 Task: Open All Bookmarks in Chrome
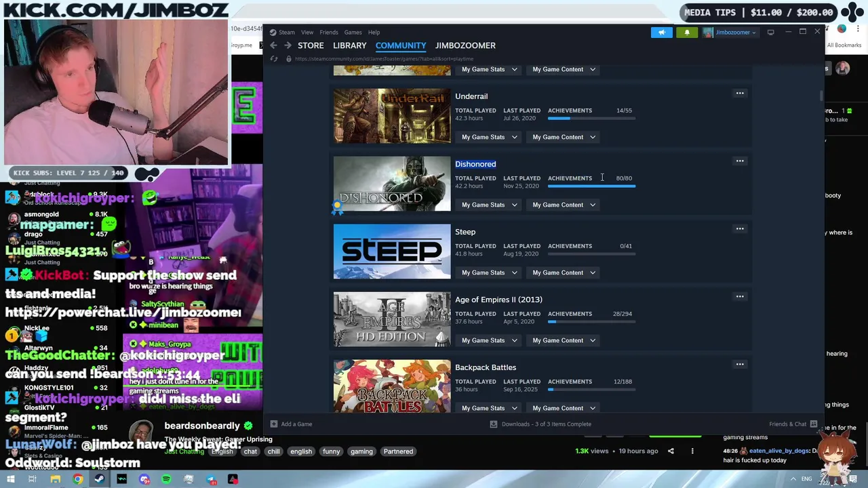click(x=844, y=45)
